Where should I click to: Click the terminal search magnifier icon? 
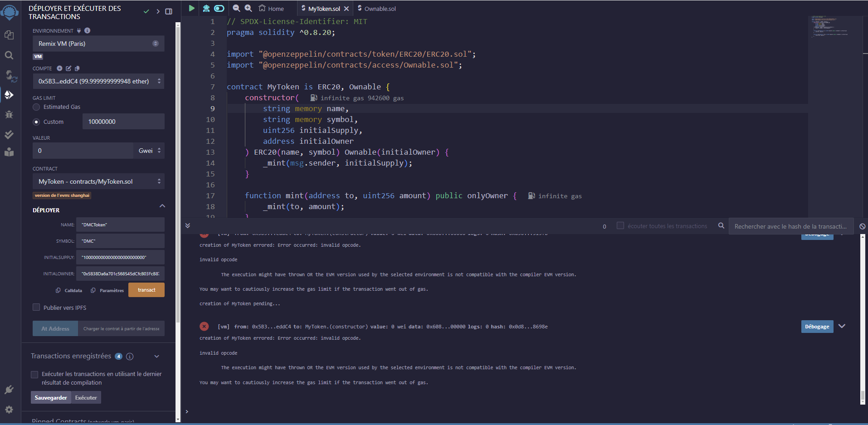pos(721,225)
